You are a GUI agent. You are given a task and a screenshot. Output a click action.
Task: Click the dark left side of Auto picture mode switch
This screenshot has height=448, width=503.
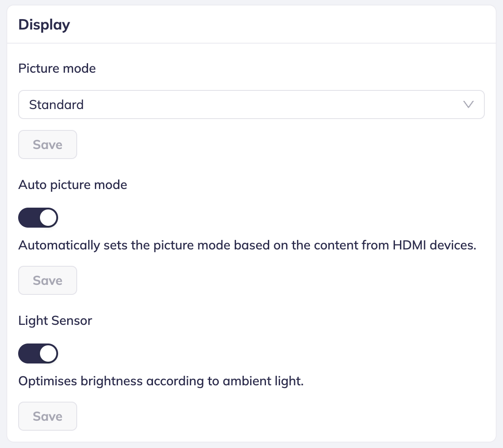(x=28, y=218)
